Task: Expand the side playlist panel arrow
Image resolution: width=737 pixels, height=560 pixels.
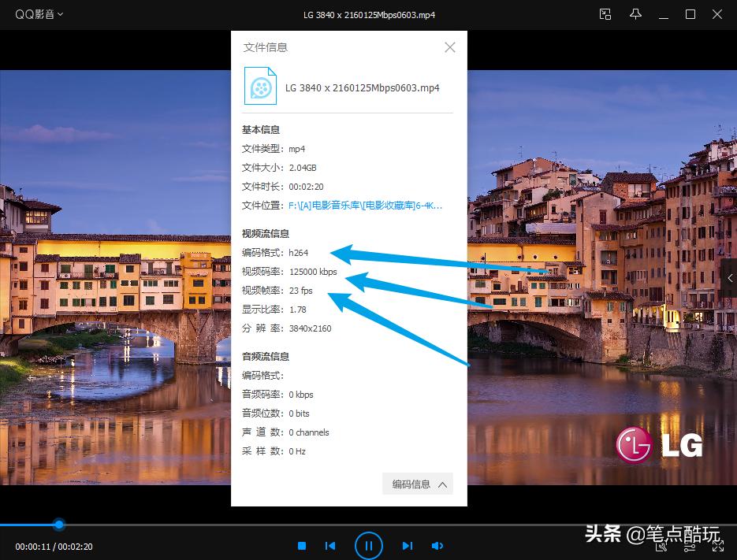Action: click(x=729, y=278)
